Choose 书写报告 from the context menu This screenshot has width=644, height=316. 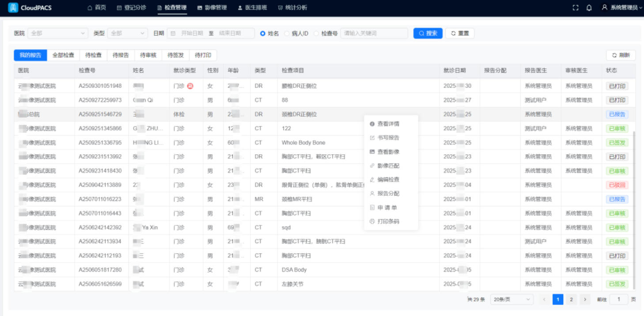pyautogui.click(x=388, y=138)
